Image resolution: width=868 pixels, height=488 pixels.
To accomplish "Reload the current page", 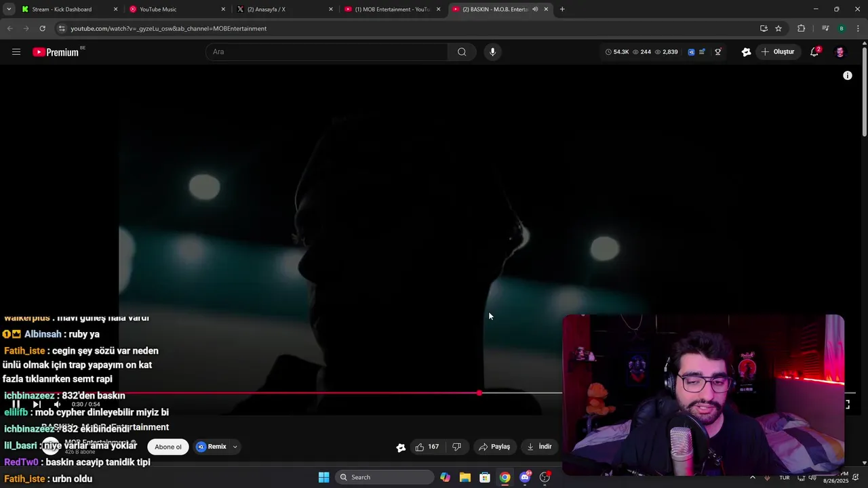I will pyautogui.click(x=42, y=28).
